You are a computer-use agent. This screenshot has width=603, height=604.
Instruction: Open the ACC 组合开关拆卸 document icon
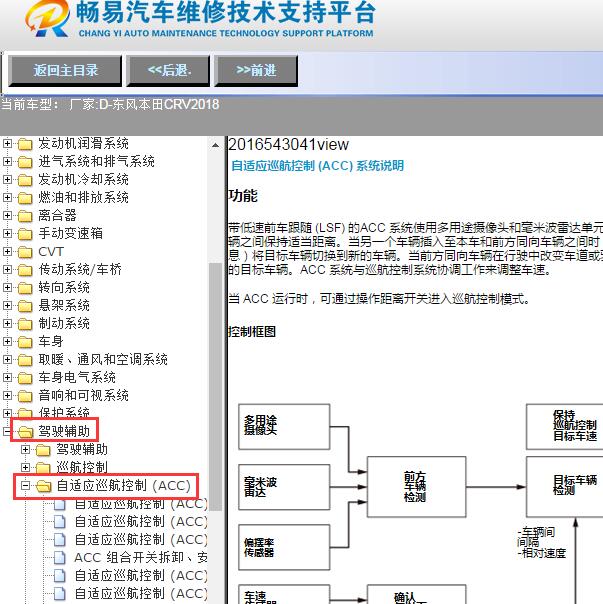click(60, 557)
